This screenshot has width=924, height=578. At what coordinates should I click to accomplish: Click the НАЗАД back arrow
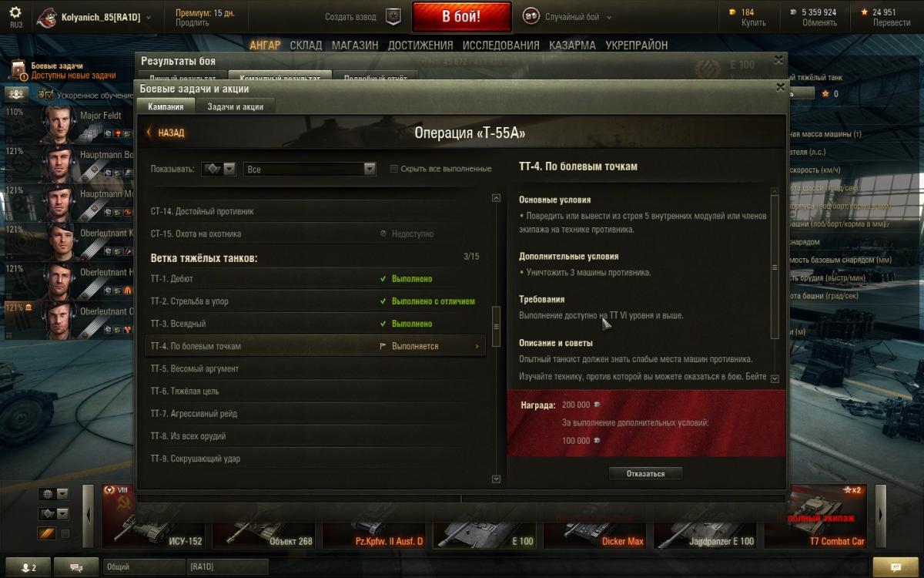[x=166, y=133]
